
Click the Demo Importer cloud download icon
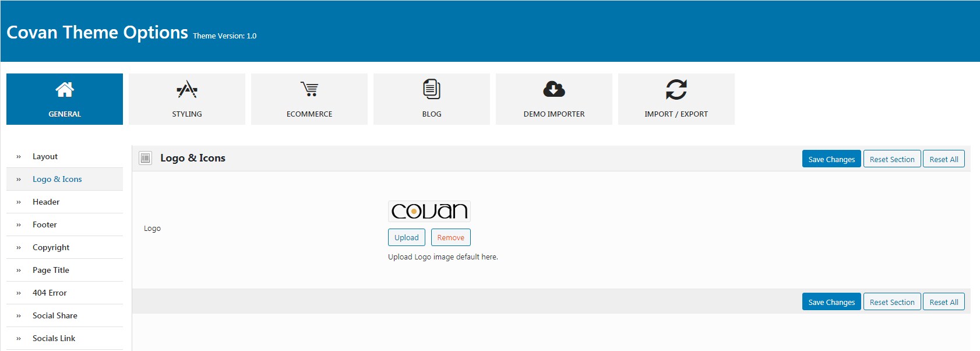coord(554,89)
